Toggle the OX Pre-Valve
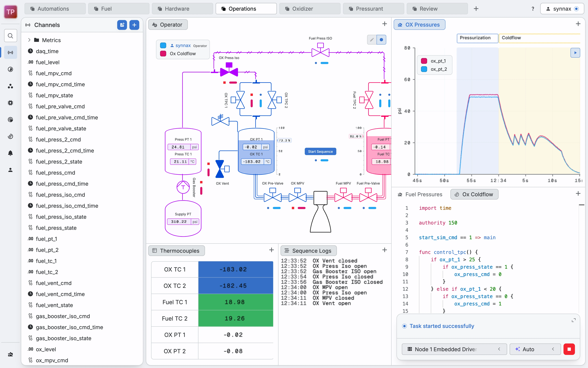Screen dimensions: 588x368 tap(273, 195)
